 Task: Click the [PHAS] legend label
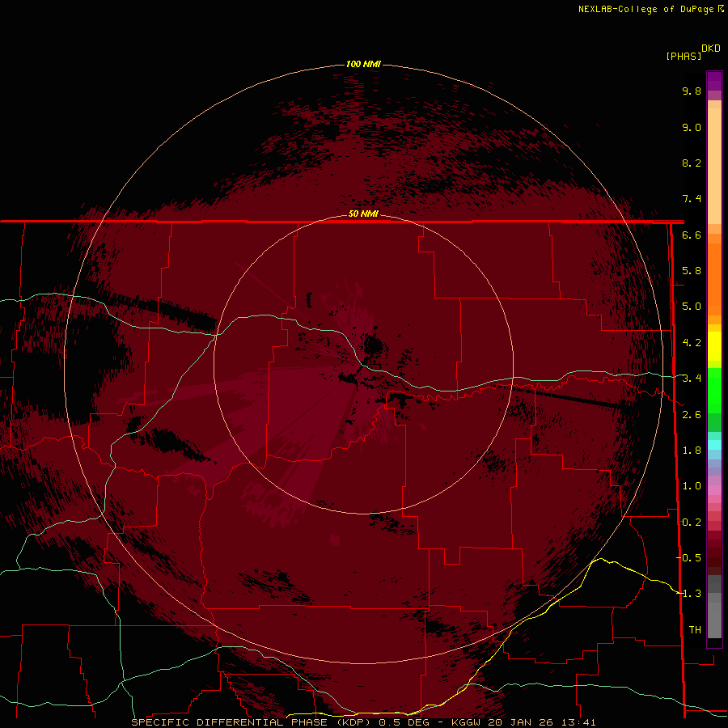[x=684, y=56]
